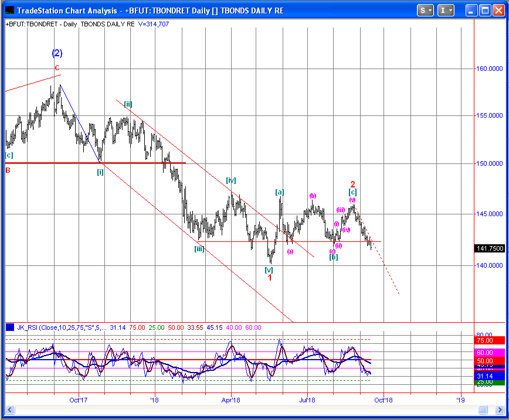
Task: Select the red 1 wave label
Action: click(269, 278)
